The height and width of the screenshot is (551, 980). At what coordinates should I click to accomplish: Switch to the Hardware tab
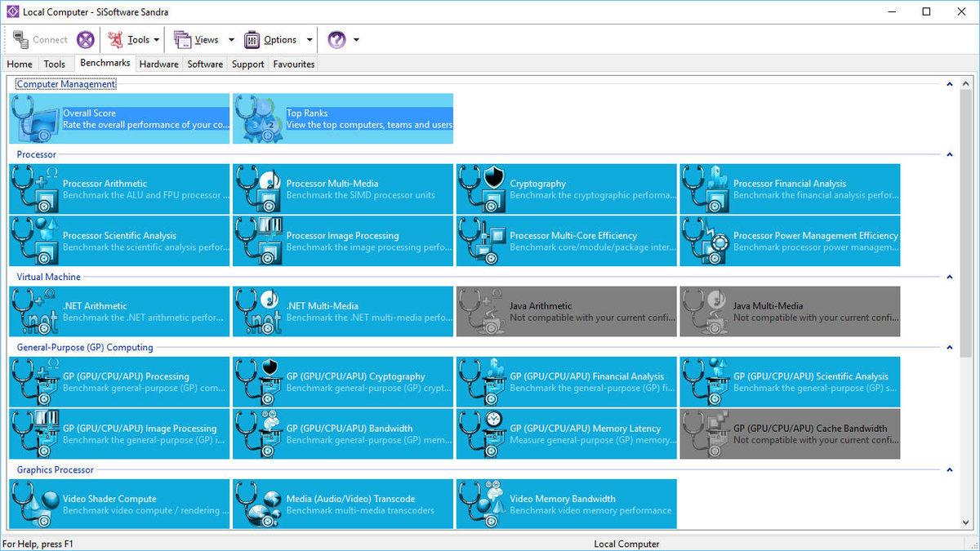point(158,64)
